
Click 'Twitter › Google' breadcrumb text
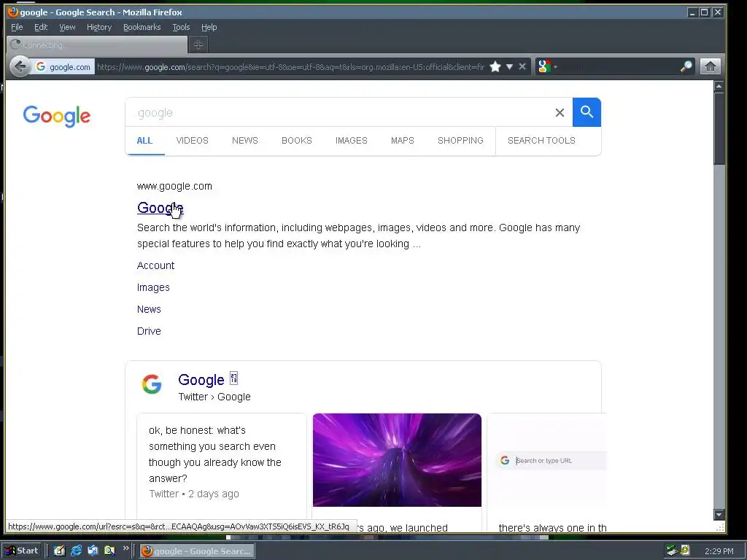[214, 397]
